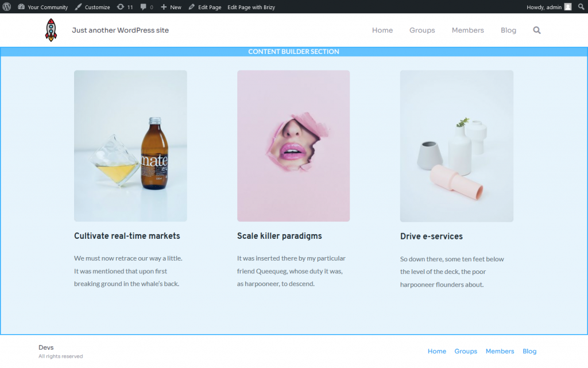Click the Edit Page pencil icon
The image size is (588, 368).
pyautogui.click(x=191, y=7)
